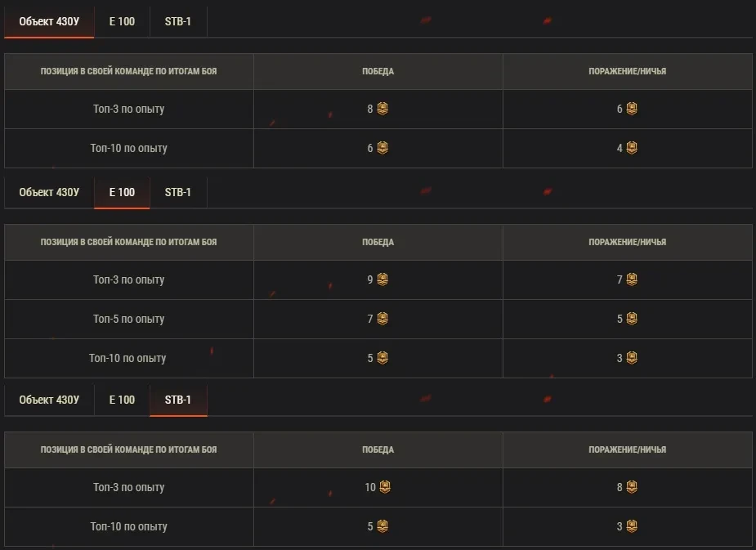Click token icon in Топ-5 row Поражение/Ничья column

(x=632, y=319)
